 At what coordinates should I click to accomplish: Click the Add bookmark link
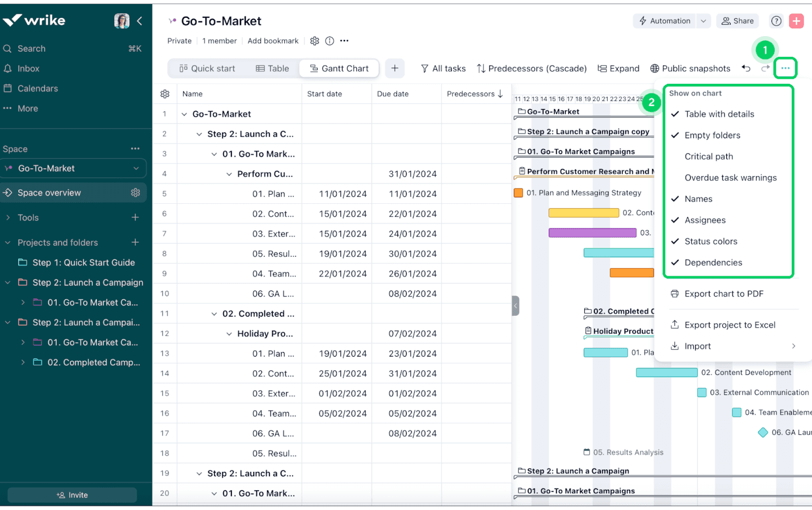pos(273,41)
